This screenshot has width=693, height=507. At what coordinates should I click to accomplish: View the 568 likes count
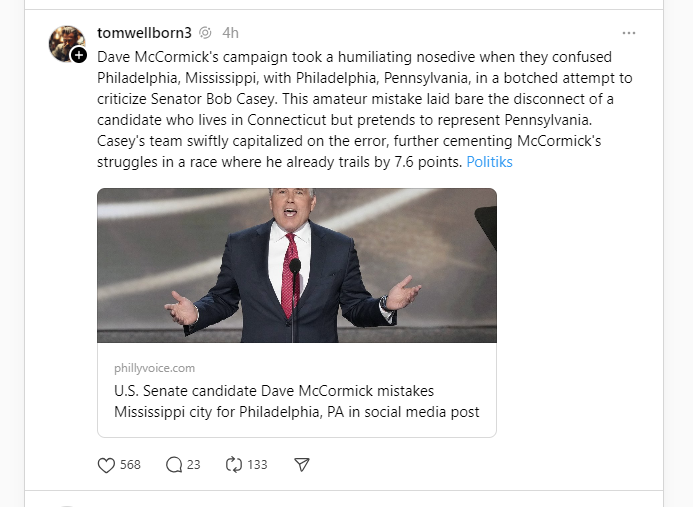[x=130, y=465]
